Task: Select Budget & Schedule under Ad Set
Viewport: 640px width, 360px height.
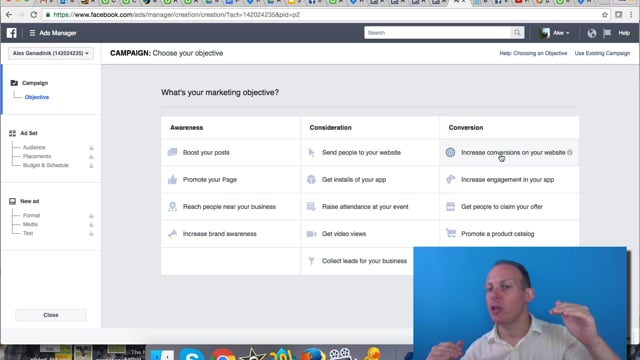Action: (x=46, y=165)
